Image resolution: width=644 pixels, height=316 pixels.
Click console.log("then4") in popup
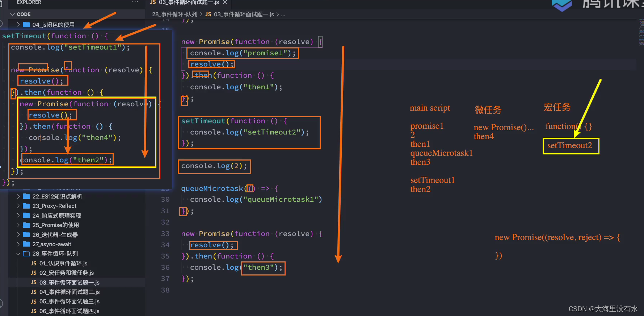(x=75, y=137)
